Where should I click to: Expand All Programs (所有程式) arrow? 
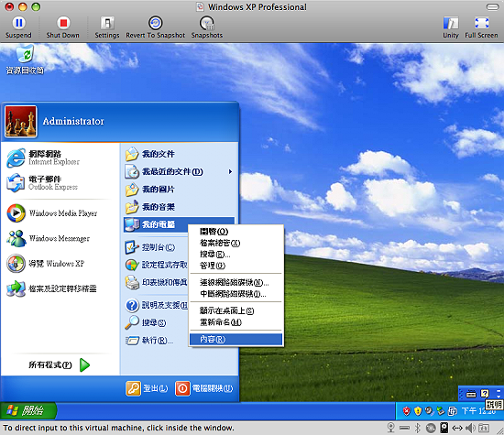[84, 365]
